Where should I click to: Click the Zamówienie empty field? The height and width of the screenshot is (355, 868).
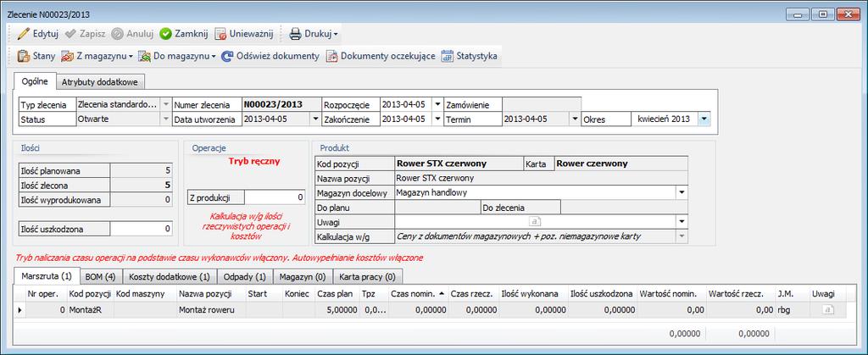click(x=542, y=104)
